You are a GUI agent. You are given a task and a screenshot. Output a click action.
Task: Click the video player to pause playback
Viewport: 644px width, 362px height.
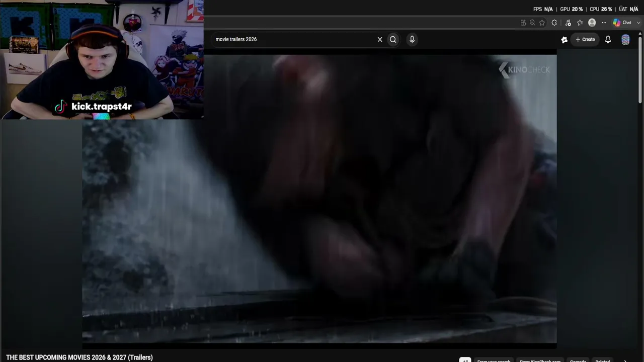[x=319, y=199]
